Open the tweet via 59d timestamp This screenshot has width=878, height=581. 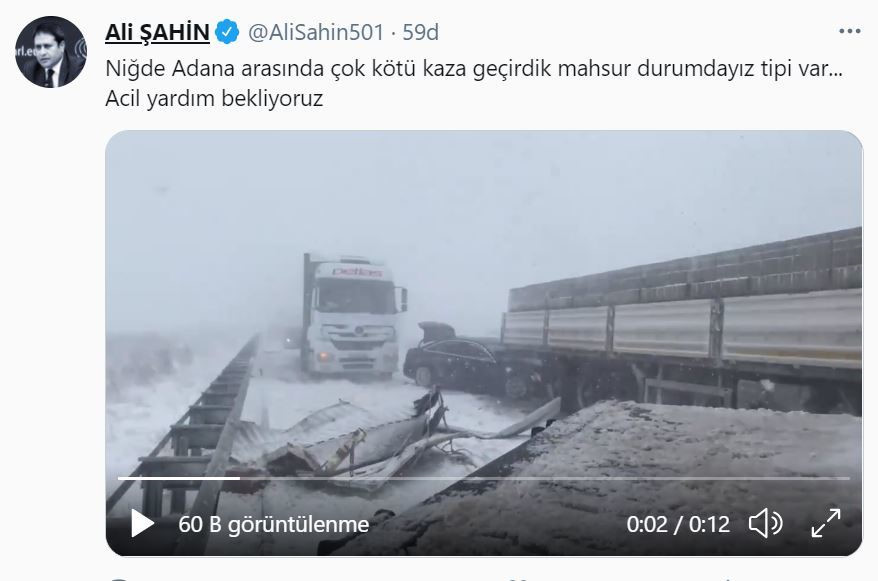coord(421,32)
